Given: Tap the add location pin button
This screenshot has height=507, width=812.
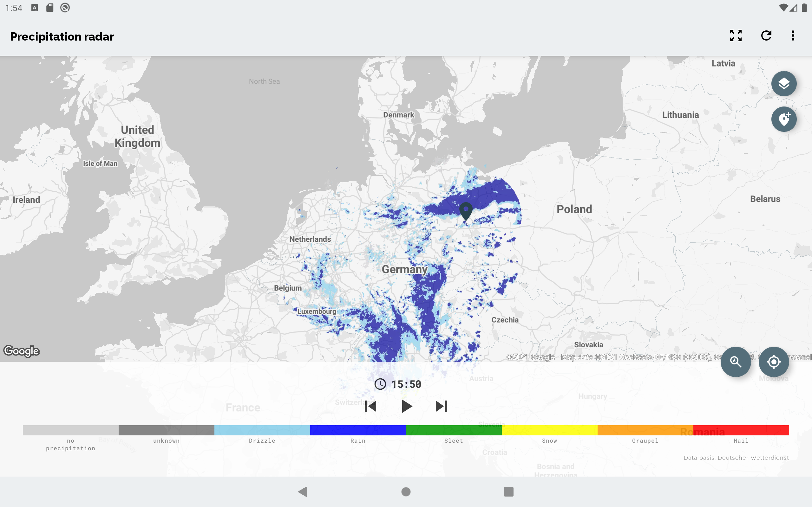Looking at the screenshot, I should point(783,119).
